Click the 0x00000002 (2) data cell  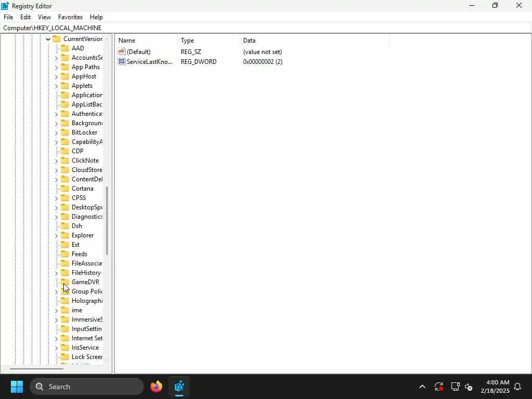262,62
